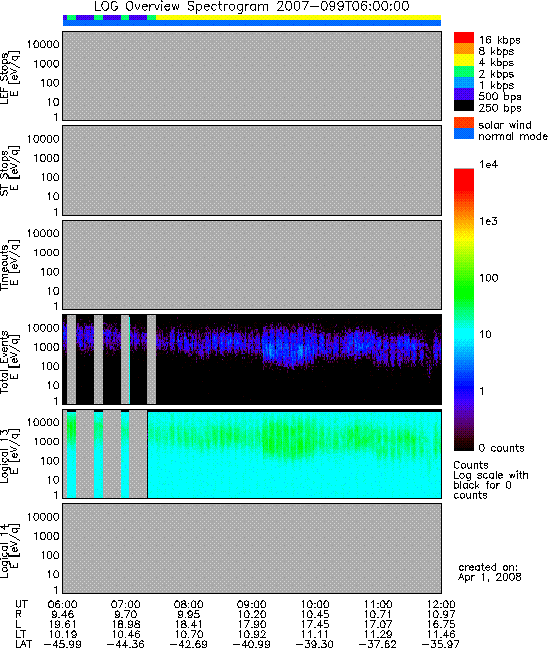Image resolution: width=548 pixels, height=648 pixels.
Task: Click the title LOG Overview Spectrogram
Action: click(252, 7)
